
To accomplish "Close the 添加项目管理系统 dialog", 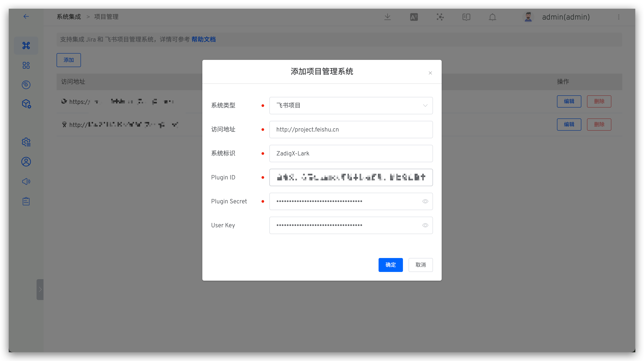I will click(430, 73).
